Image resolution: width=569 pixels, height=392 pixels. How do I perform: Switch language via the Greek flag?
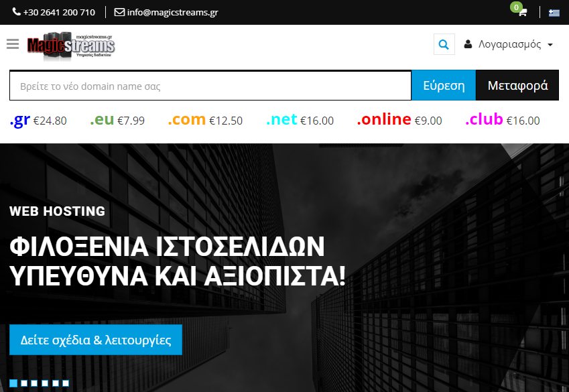pyautogui.click(x=554, y=13)
